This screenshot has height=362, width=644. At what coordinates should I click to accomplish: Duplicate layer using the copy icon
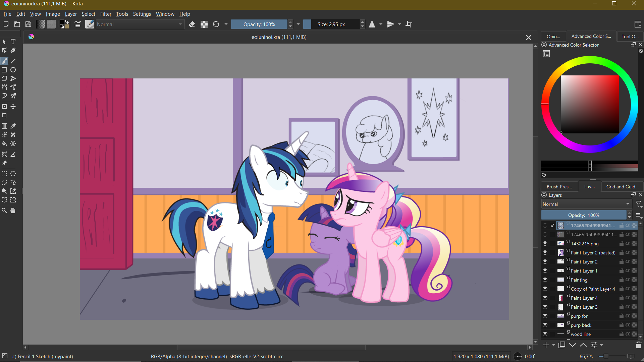pos(562,345)
